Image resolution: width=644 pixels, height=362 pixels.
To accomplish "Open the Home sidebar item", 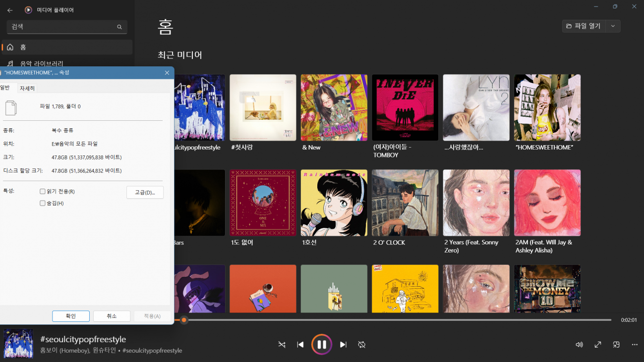I will pos(67,47).
